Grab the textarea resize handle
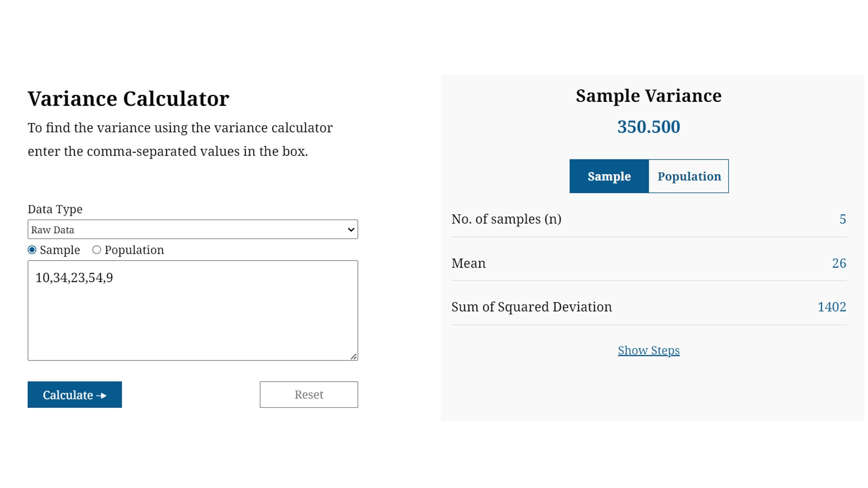This screenshot has height=488, width=868. click(353, 356)
